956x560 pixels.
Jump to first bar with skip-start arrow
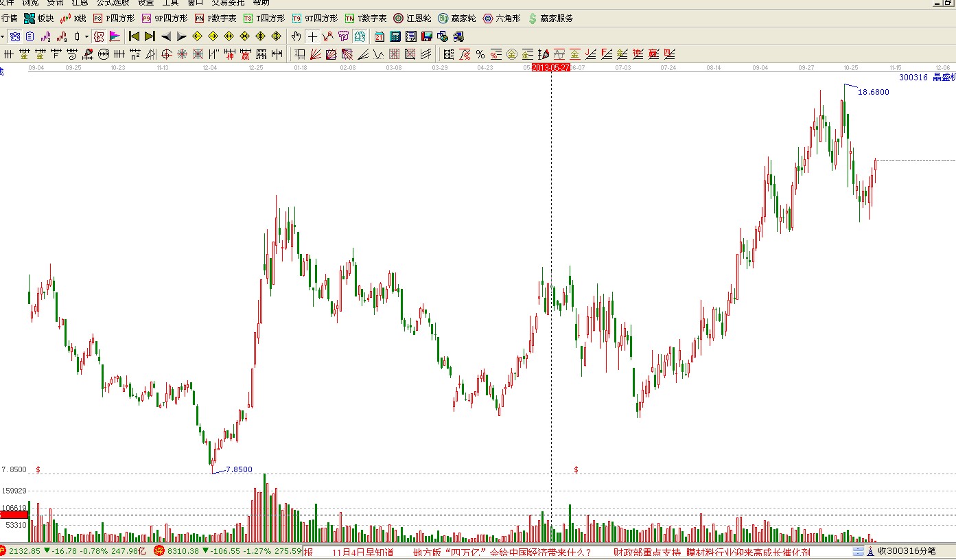[x=134, y=36]
